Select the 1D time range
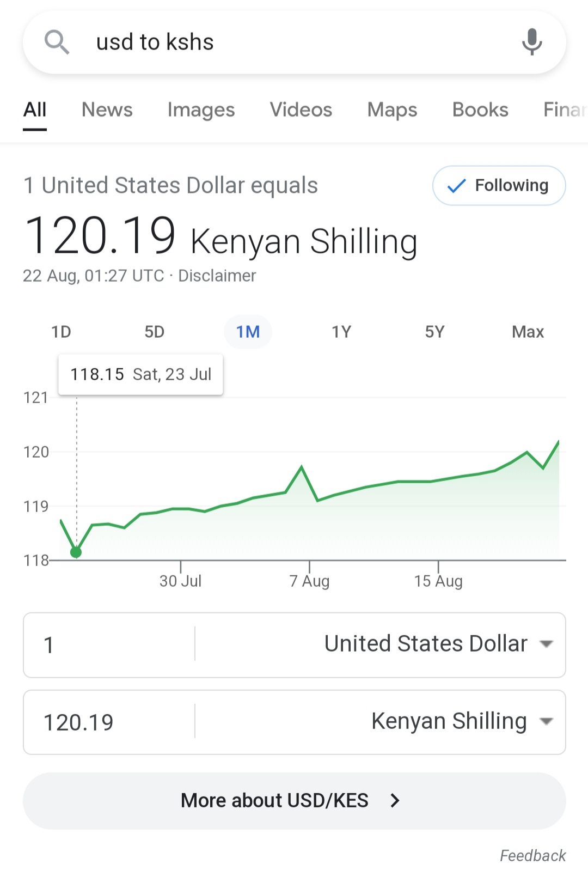 coord(61,332)
